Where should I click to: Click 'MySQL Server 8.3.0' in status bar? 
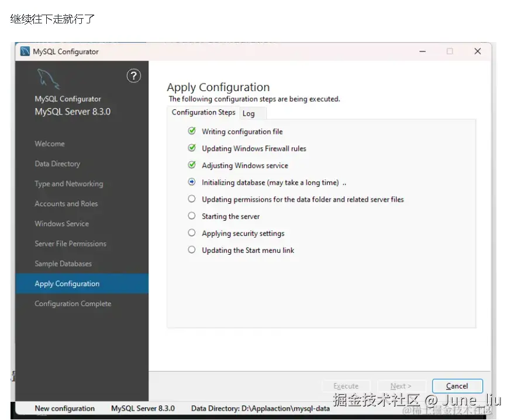[143, 408]
